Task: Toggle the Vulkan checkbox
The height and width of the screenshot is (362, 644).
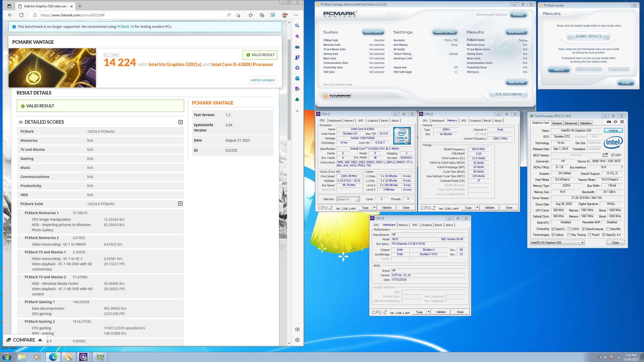Action: 553,235
